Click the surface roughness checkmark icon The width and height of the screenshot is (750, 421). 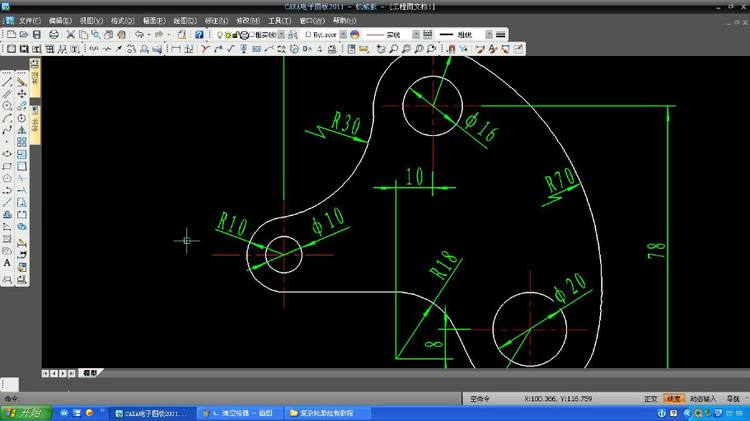click(x=231, y=49)
